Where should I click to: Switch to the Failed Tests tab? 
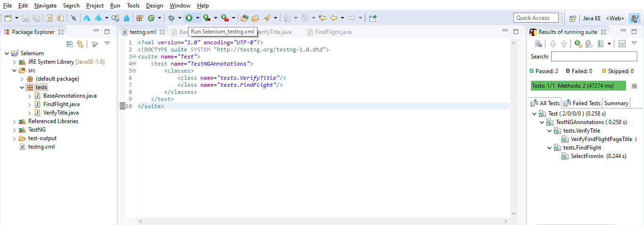582,103
